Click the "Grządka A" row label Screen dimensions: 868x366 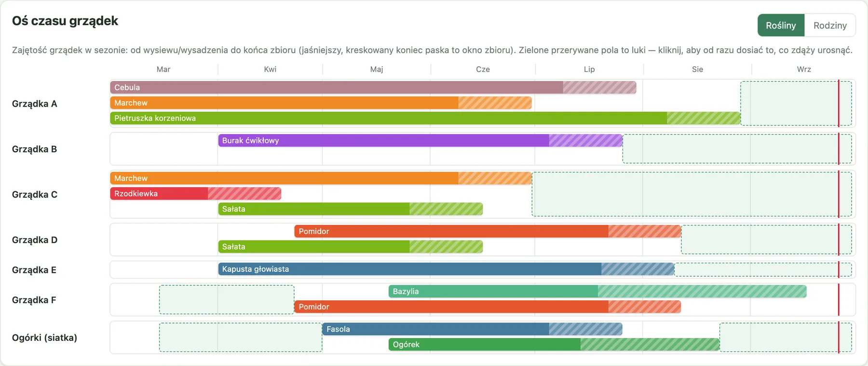click(35, 104)
